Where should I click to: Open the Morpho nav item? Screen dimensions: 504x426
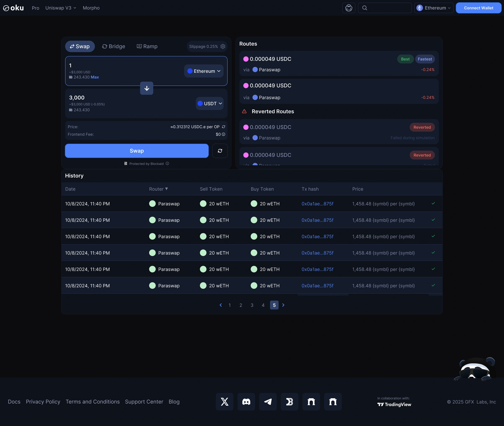(x=91, y=8)
